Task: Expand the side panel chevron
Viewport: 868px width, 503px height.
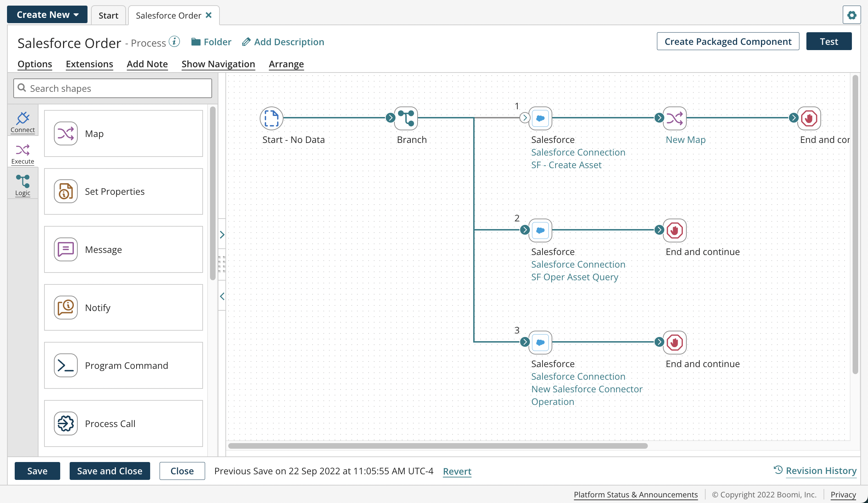Action: tap(223, 235)
